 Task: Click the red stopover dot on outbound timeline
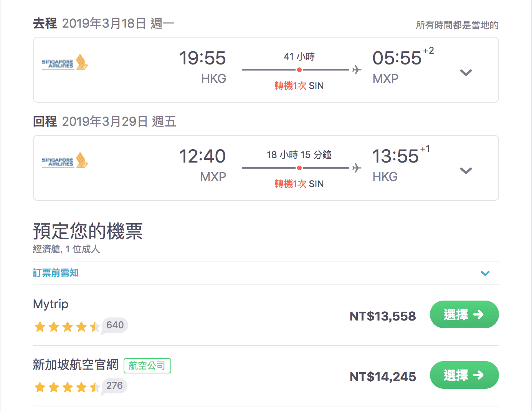tap(300, 70)
